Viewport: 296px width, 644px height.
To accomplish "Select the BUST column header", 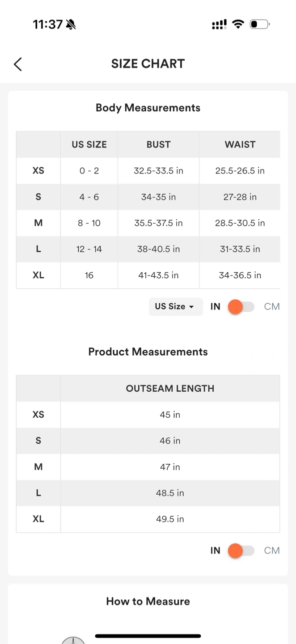I will tap(158, 144).
